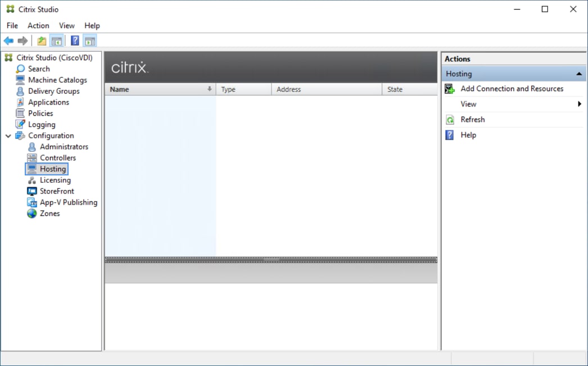Open the Delivery Groups node
Screen dimensions: 588x366
tap(53, 91)
